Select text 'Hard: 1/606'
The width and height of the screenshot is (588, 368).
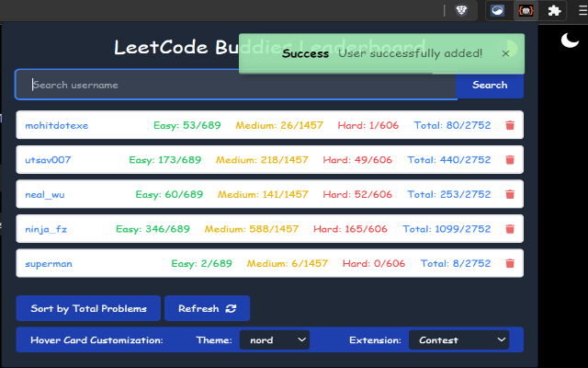[367, 125]
